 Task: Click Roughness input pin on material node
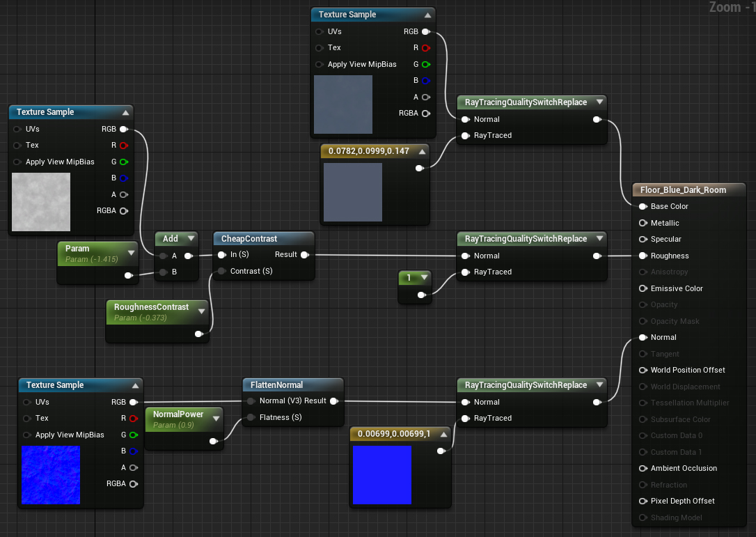click(x=643, y=256)
